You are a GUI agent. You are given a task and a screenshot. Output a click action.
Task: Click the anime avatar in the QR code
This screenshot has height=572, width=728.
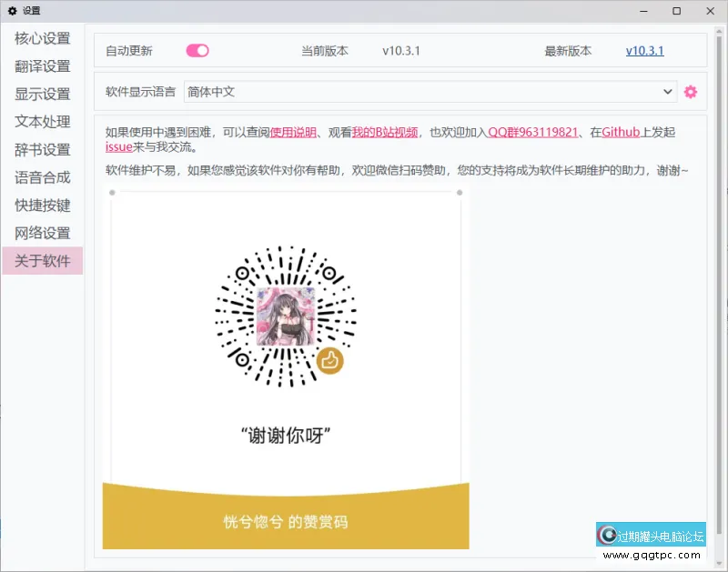(286, 316)
